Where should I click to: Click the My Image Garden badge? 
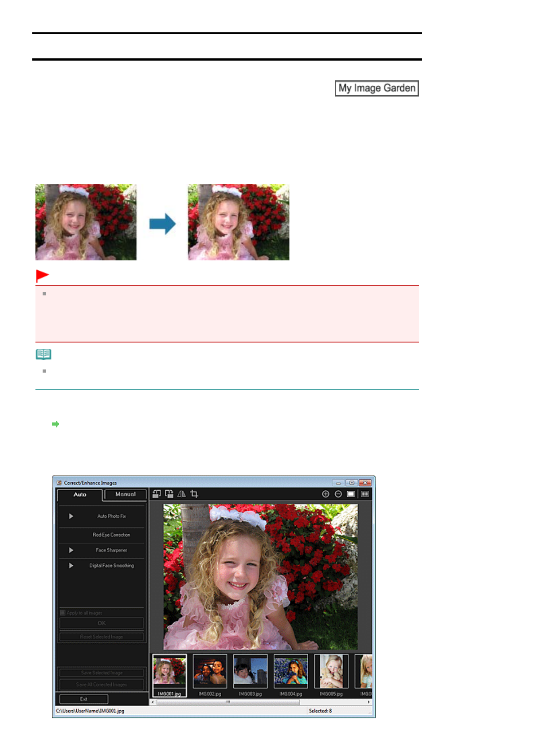[x=376, y=88]
